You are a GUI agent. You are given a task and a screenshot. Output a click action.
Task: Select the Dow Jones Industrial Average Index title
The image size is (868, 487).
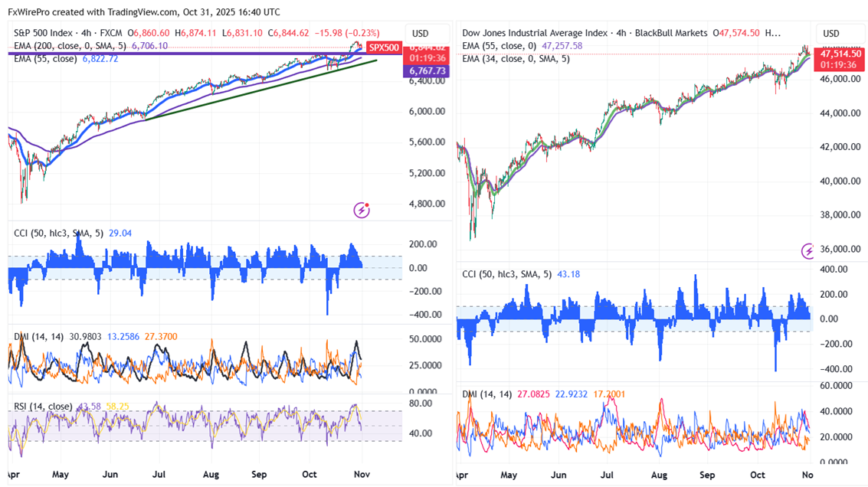[x=535, y=33]
